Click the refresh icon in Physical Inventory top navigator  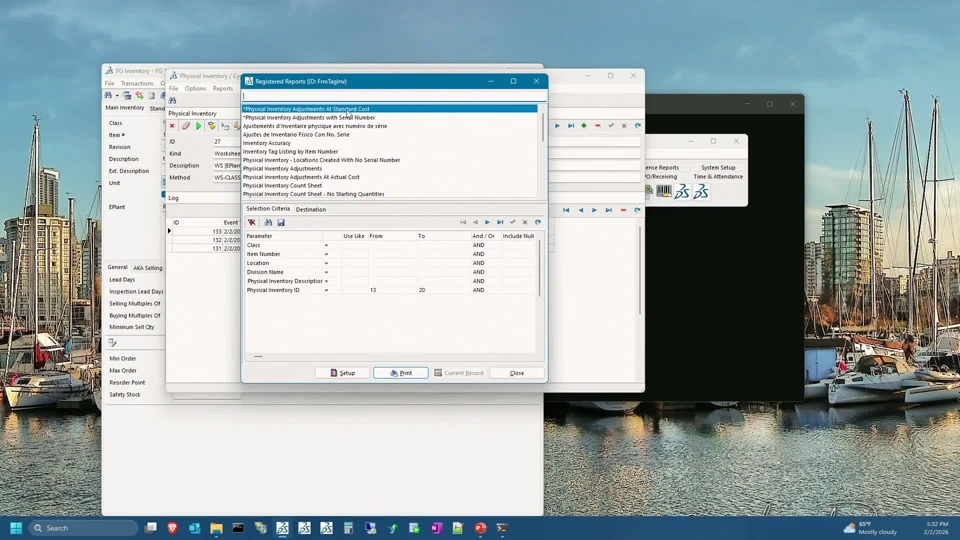point(637,126)
